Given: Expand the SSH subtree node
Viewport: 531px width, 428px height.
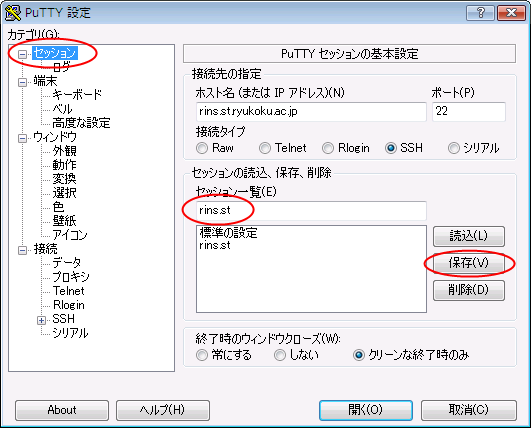Looking at the screenshot, I should click(41, 320).
